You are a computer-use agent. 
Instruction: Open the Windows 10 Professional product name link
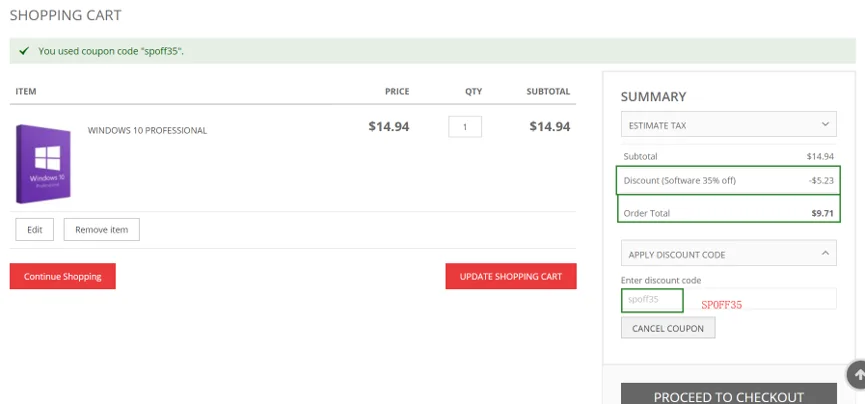pyautogui.click(x=147, y=130)
